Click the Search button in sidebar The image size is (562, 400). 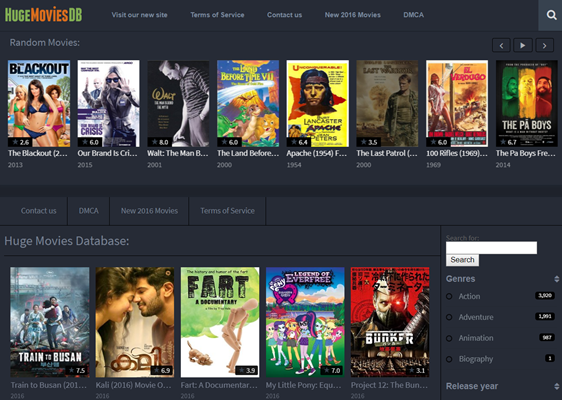click(x=462, y=260)
